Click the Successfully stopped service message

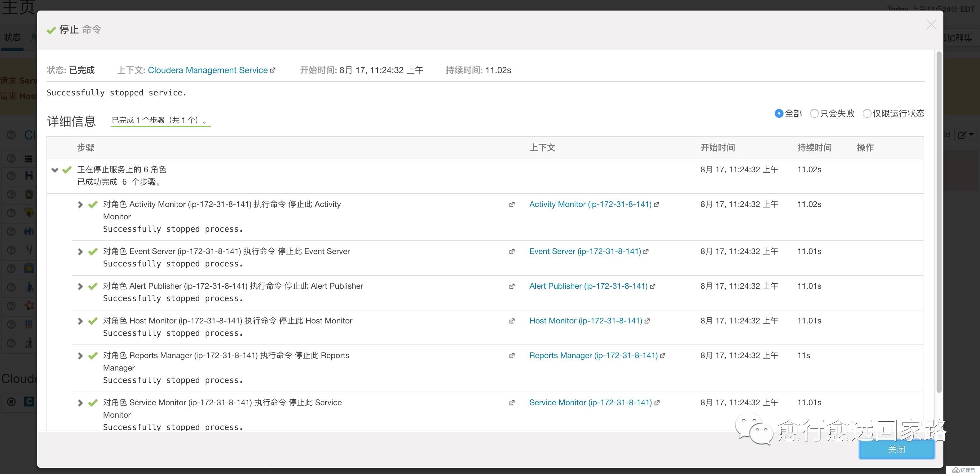pyautogui.click(x=117, y=92)
